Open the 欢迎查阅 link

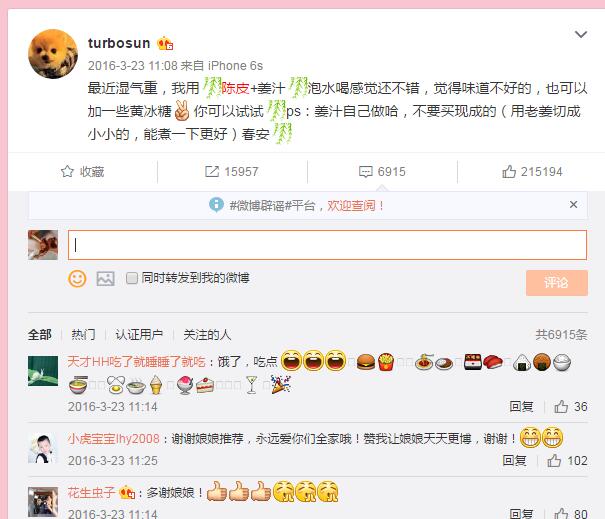(351, 206)
